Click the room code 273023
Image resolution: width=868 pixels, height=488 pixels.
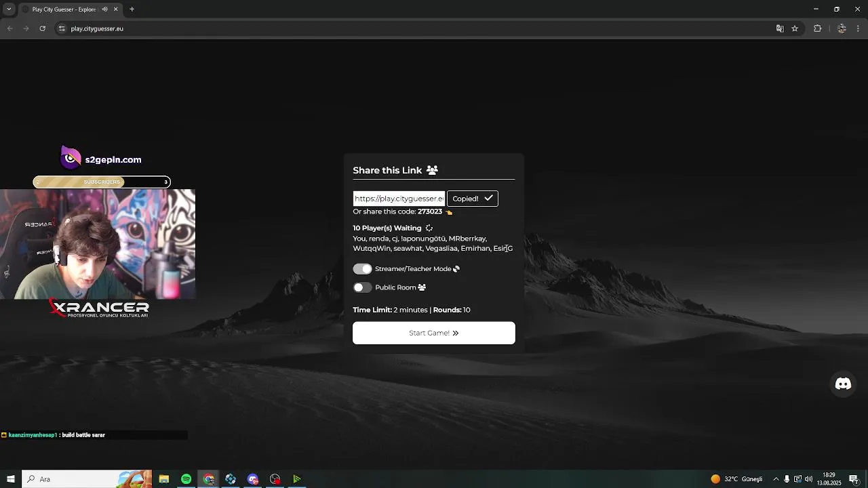tap(430, 211)
